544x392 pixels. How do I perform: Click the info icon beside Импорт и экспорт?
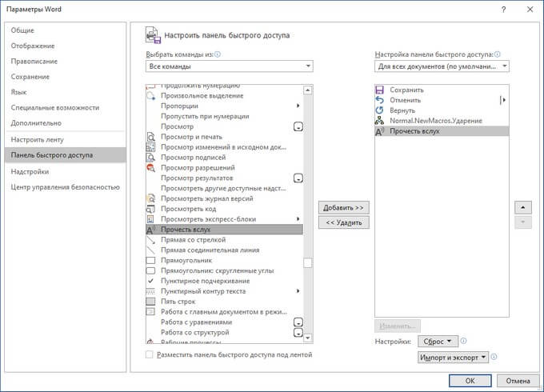494,357
